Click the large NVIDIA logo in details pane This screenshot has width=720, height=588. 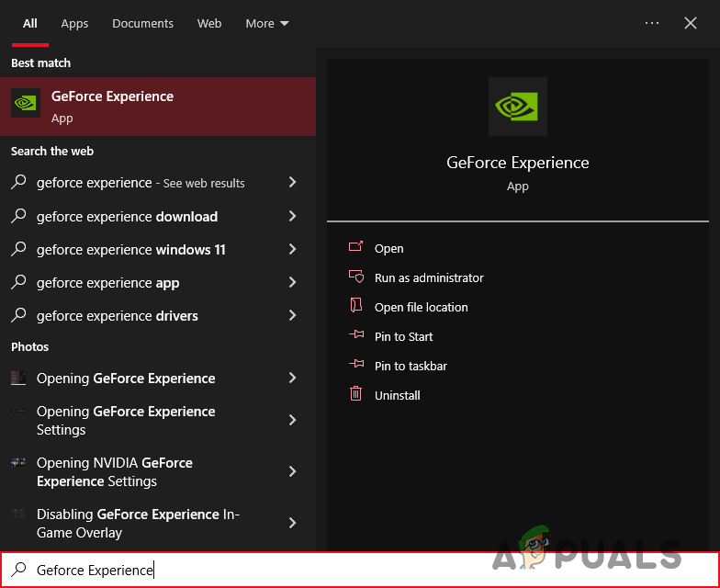click(518, 107)
